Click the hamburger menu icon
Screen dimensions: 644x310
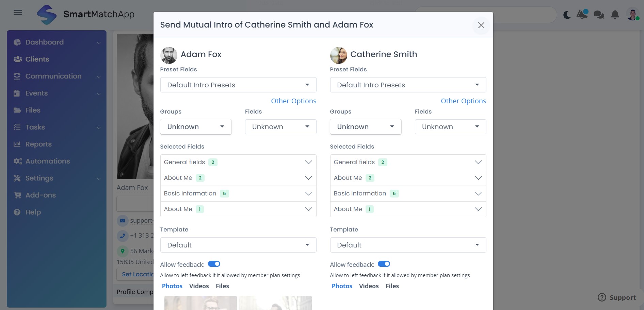point(18,13)
